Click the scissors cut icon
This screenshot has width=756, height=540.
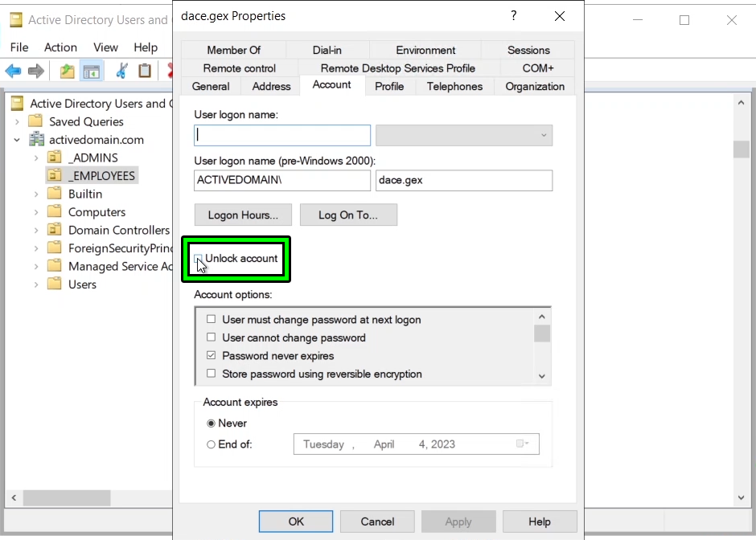click(121, 71)
